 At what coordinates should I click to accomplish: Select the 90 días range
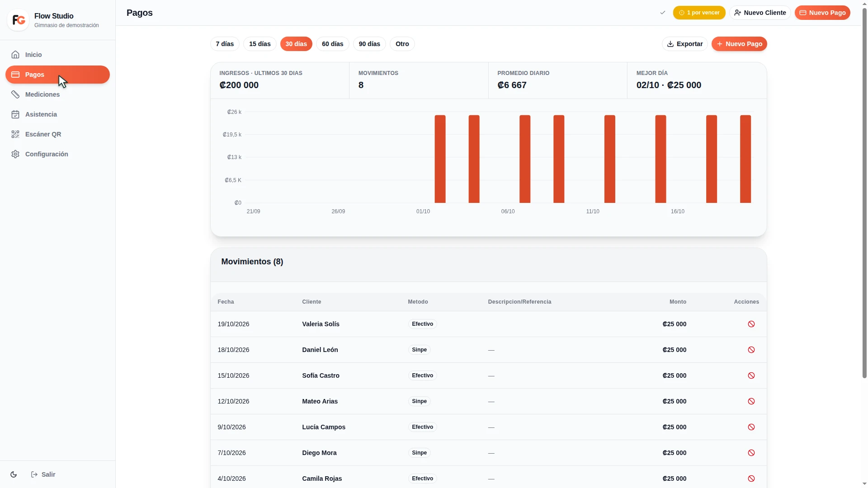[x=369, y=44]
